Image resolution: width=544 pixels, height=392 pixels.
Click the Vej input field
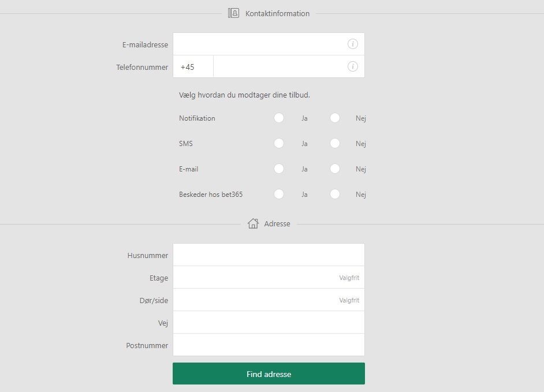point(269,322)
